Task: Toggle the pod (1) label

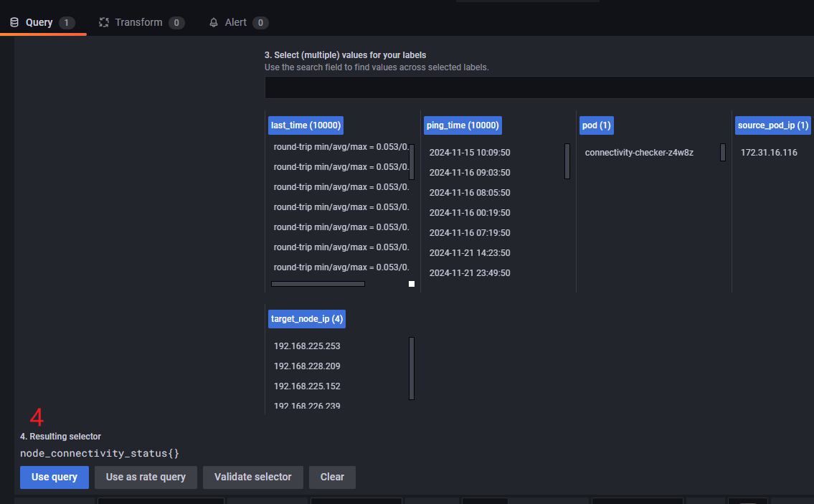Action: pos(597,125)
